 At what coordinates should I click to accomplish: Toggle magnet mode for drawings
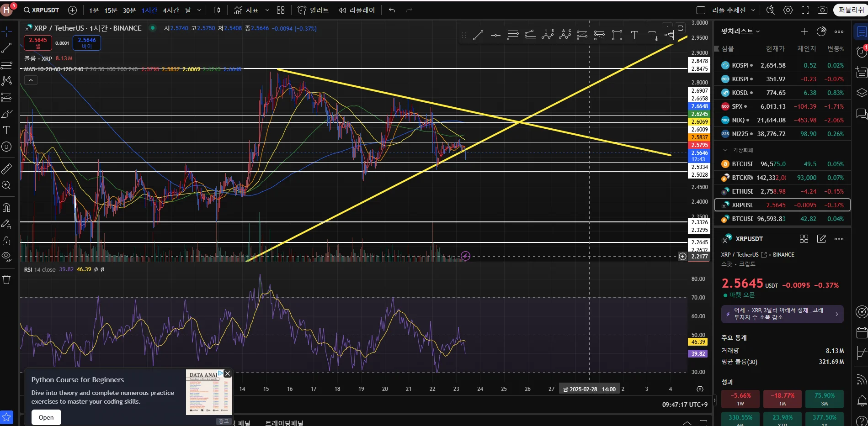click(6, 208)
